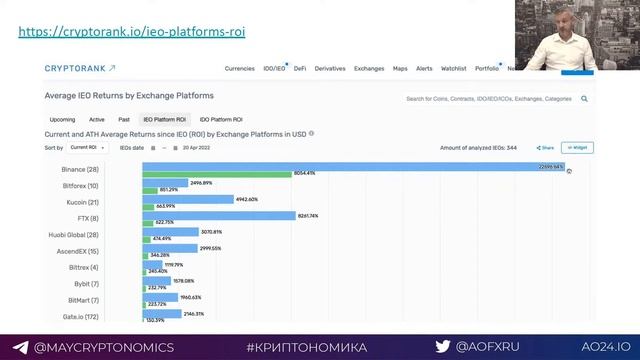The height and width of the screenshot is (360, 640).
Task: Open the Currencies menu
Action: coord(240,69)
